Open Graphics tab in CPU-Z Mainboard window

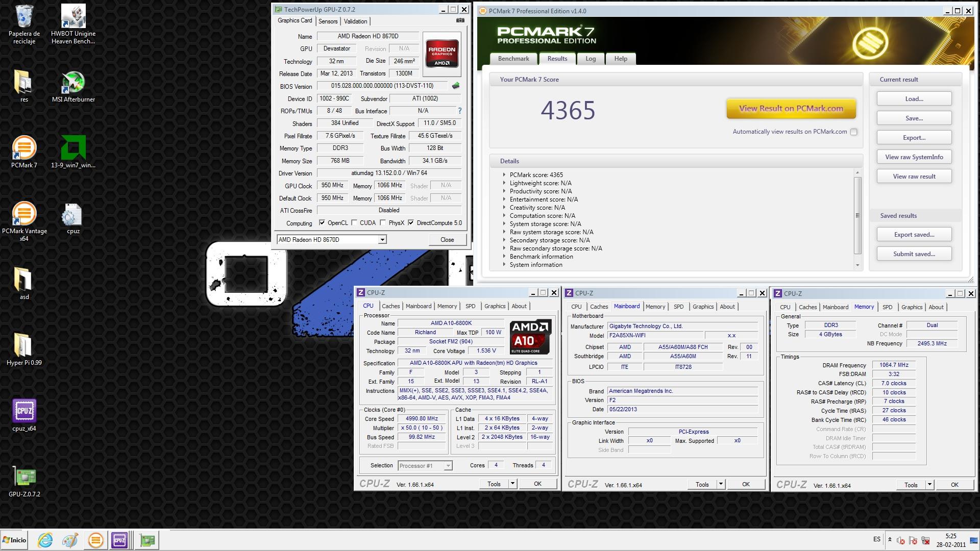(703, 307)
